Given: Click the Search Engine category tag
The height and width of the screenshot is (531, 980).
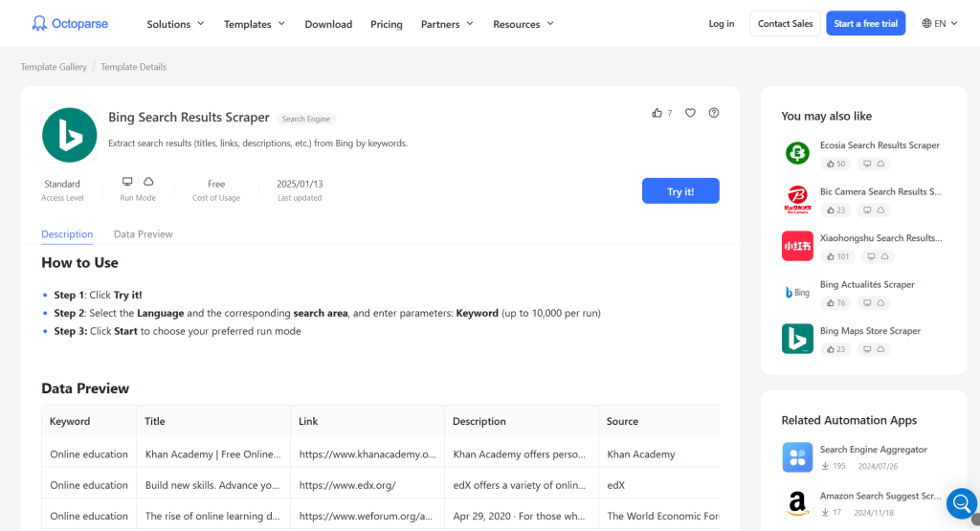Looking at the screenshot, I should pyautogui.click(x=306, y=119).
